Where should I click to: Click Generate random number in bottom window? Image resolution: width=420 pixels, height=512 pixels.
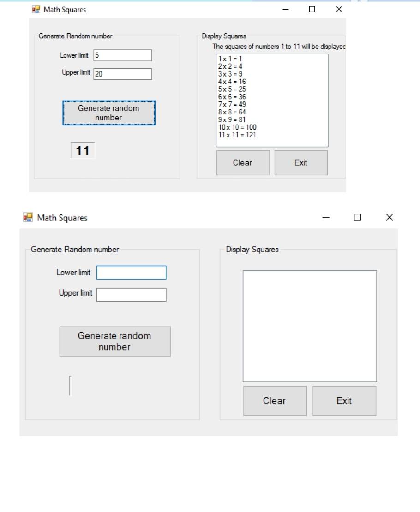click(x=115, y=341)
